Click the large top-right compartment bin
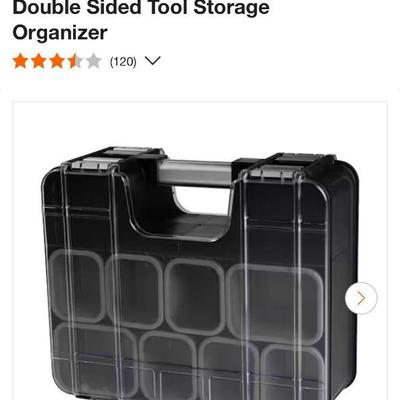The height and width of the screenshot is (400, 400). pos(275,304)
